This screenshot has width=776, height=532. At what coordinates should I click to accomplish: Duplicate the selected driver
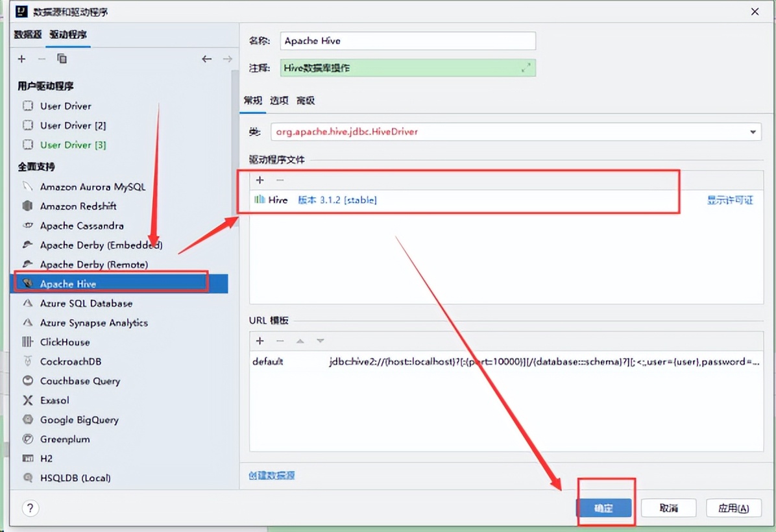tap(62, 59)
